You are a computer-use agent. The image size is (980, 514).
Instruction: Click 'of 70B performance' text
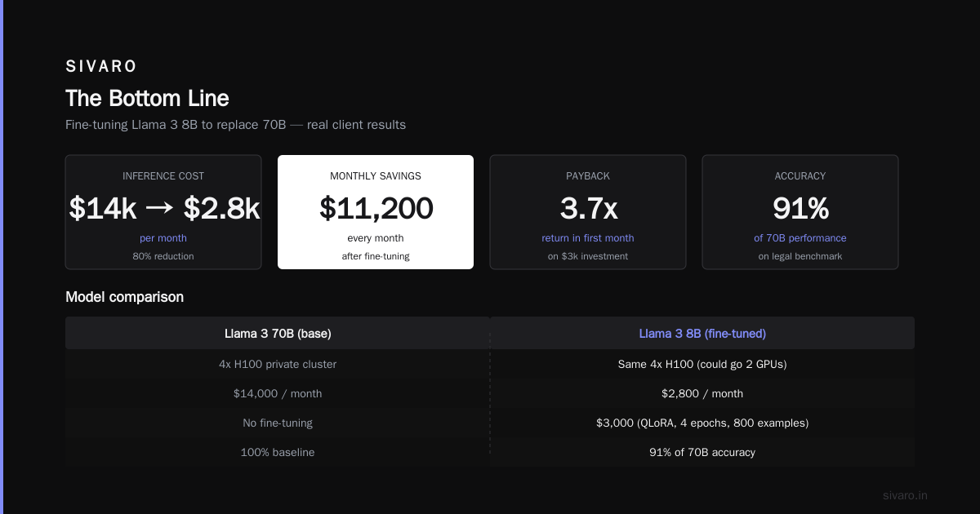click(x=800, y=238)
